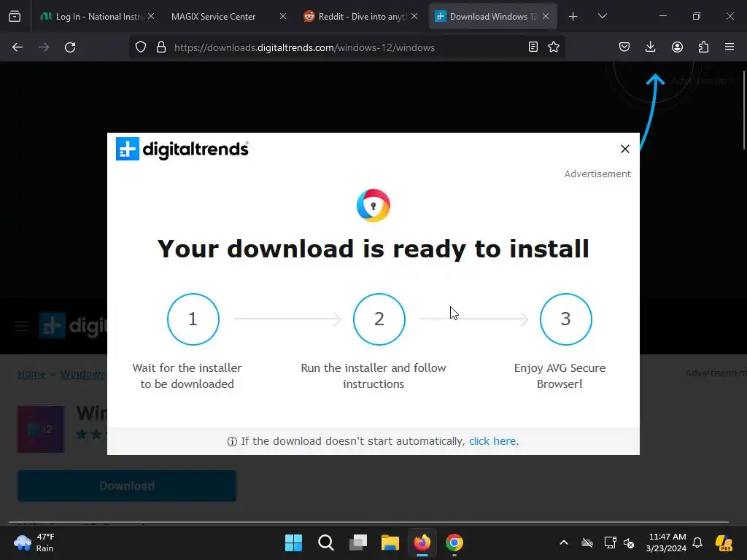Click the Windows breadcrumb link

point(82,374)
